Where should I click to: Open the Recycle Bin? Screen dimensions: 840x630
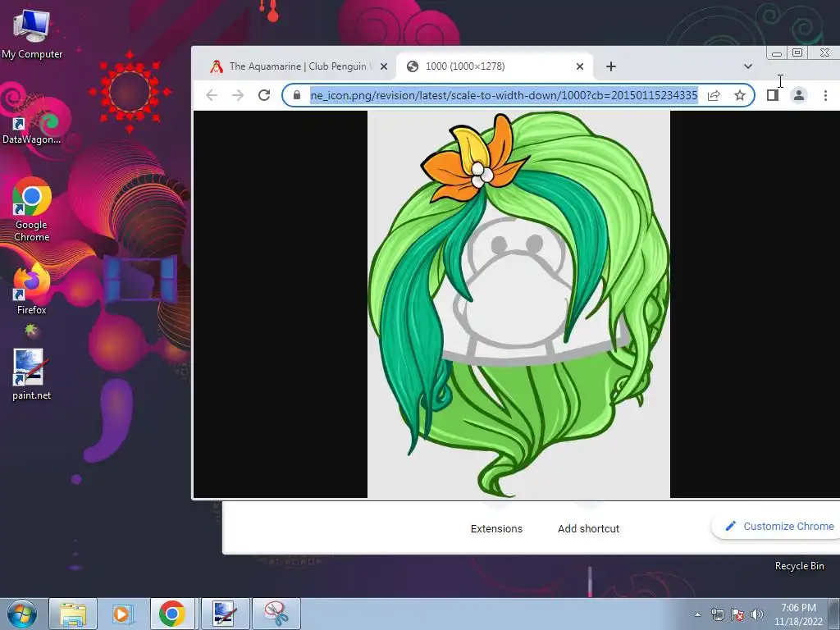pyautogui.click(x=799, y=566)
